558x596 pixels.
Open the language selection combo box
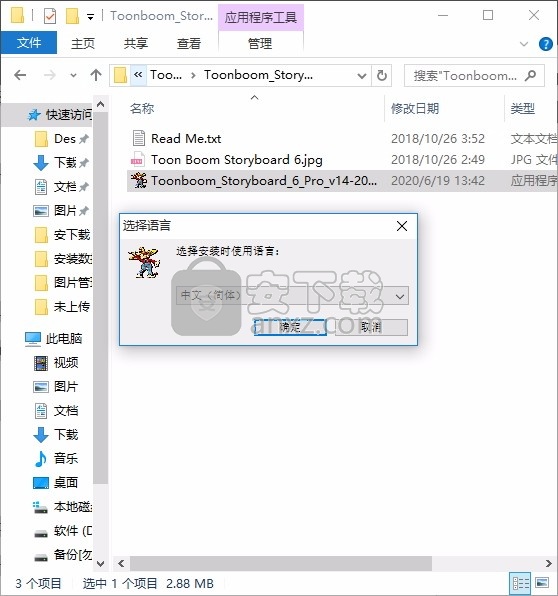(292, 295)
